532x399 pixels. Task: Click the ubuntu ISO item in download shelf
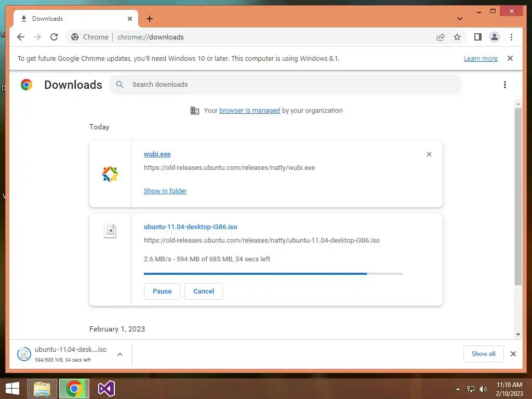tap(63, 354)
